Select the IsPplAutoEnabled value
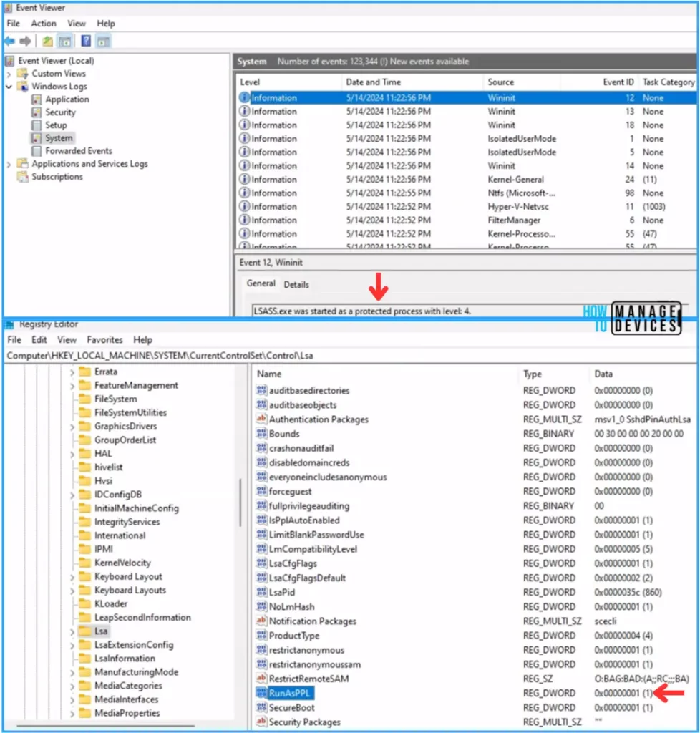Image resolution: width=700 pixels, height=733 pixels. coord(304,520)
